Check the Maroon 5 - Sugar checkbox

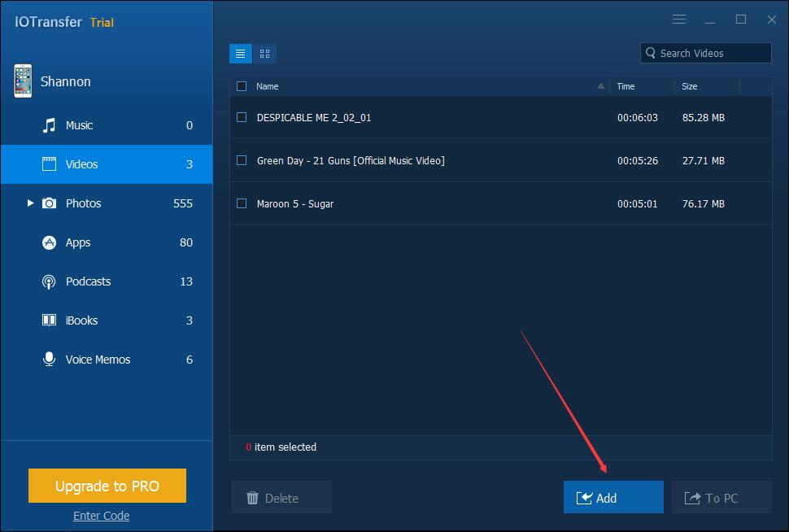pyautogui.click(x=242, y=203)
